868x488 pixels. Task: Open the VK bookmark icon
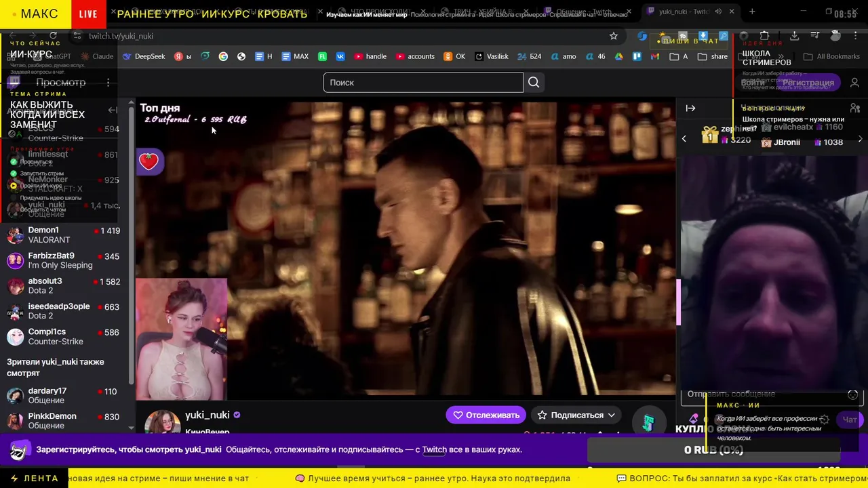[340, 56]
